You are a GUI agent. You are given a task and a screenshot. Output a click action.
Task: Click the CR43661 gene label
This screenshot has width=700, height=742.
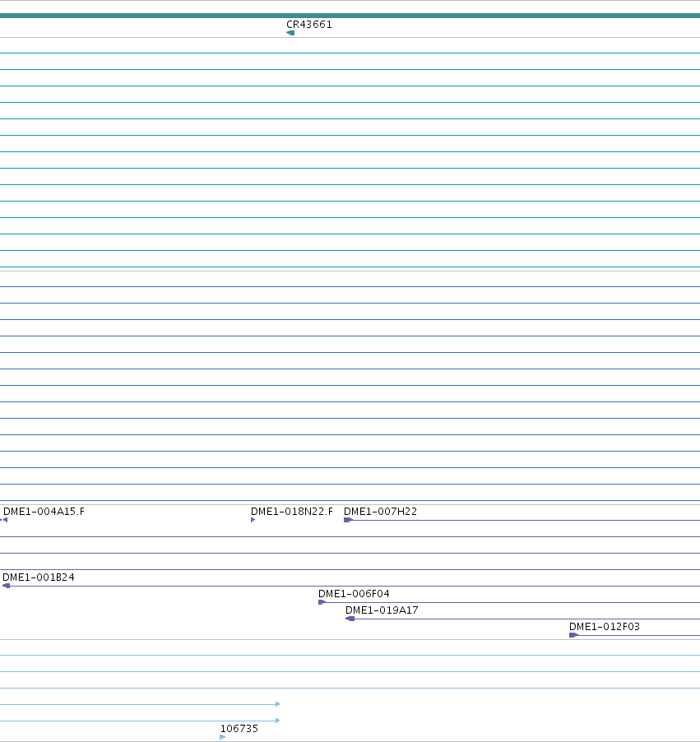pos(309,25)
